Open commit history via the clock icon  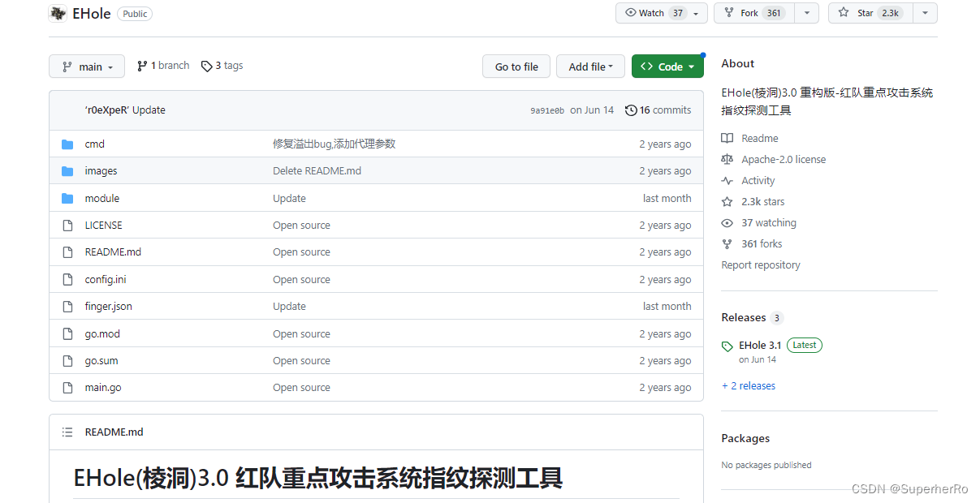pyautogui.click(x=631, y=110)
